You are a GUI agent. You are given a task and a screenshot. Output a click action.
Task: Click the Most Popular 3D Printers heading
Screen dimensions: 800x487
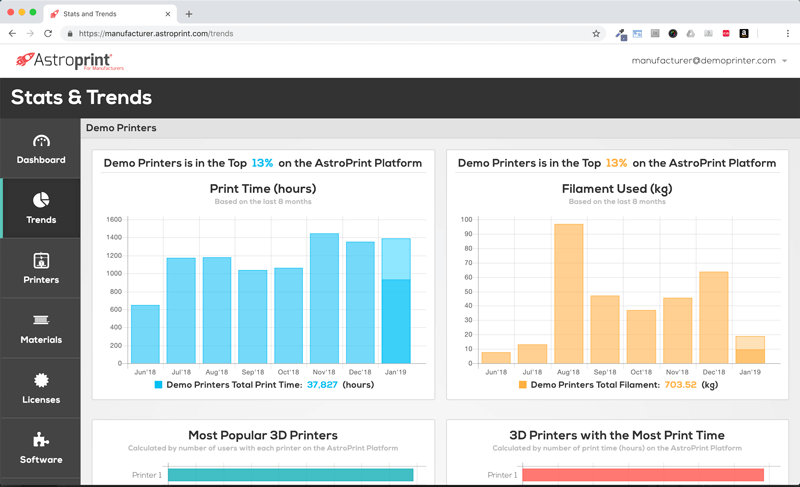(263, 435)
